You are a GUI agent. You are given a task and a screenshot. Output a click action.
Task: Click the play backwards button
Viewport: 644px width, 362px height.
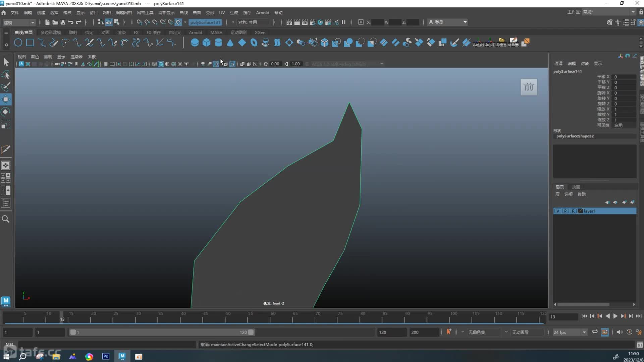(607, 316)
